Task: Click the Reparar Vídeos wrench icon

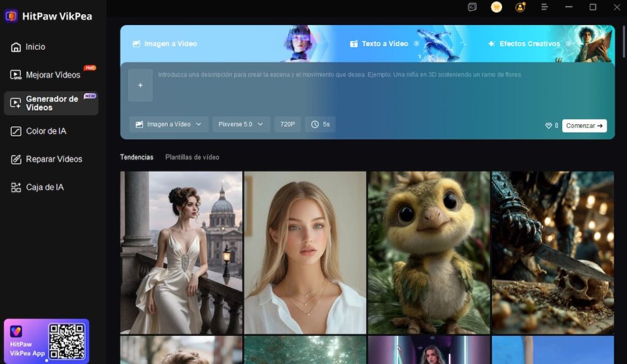Action: (x=16, y=160)
